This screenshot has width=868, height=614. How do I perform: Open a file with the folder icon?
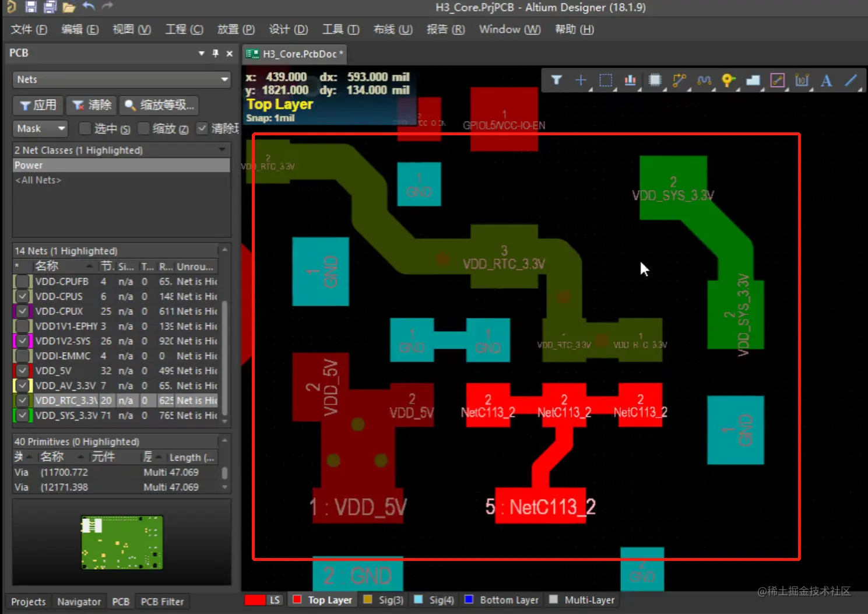click(69, 7)
